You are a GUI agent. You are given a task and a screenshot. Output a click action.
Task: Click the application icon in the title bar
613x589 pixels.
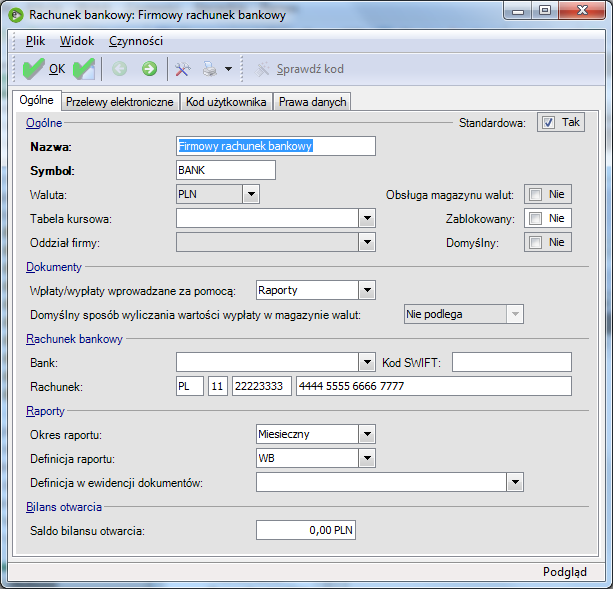point(16,15)
